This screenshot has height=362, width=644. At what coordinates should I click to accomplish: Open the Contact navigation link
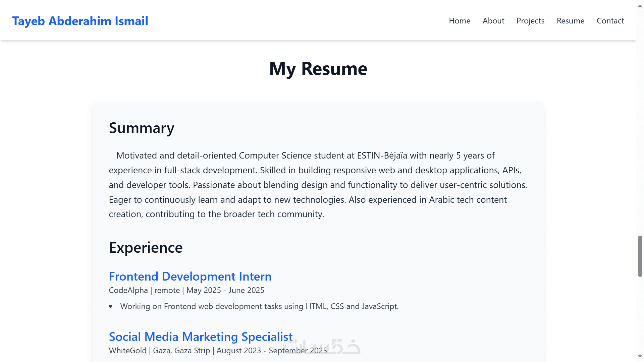610,21
